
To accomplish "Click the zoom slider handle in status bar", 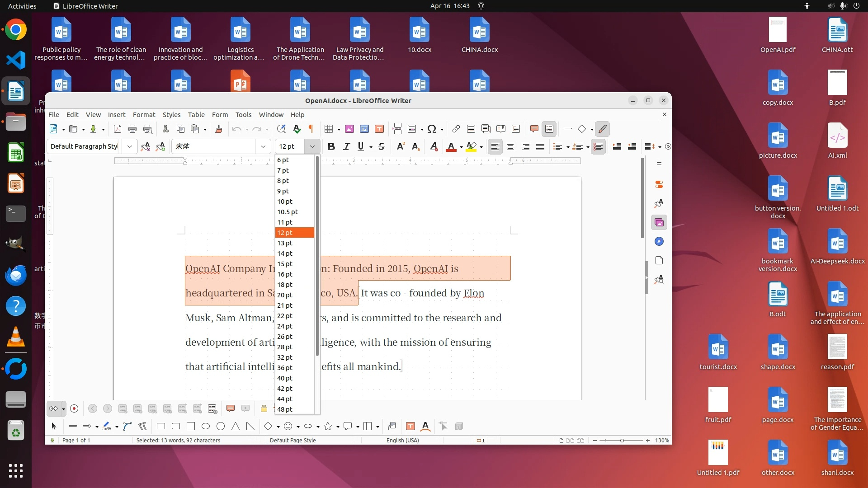I will coord(622,441).
